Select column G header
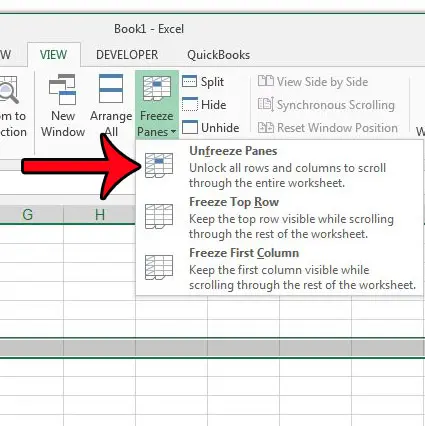Image resolution: width=425 pixels, height=426 pixels. tap(28, 215)
